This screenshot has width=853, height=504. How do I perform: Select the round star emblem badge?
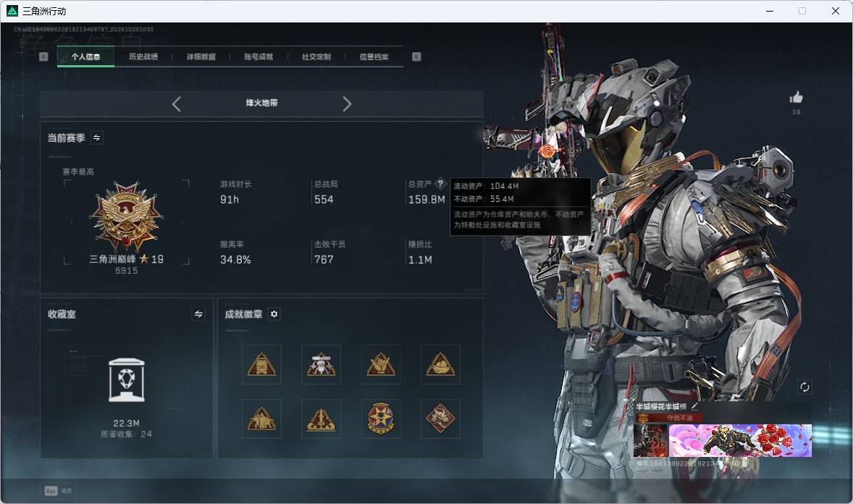(x=381, y=419)
